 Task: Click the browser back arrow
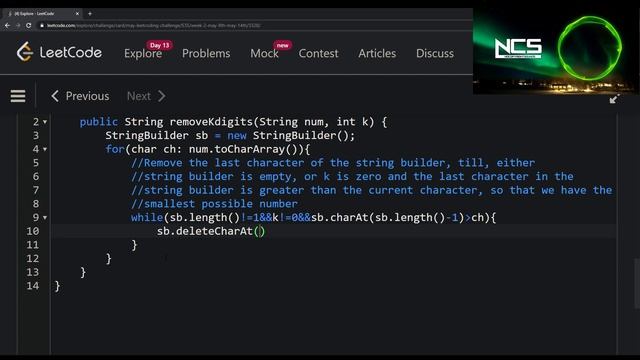coord(7,25)
